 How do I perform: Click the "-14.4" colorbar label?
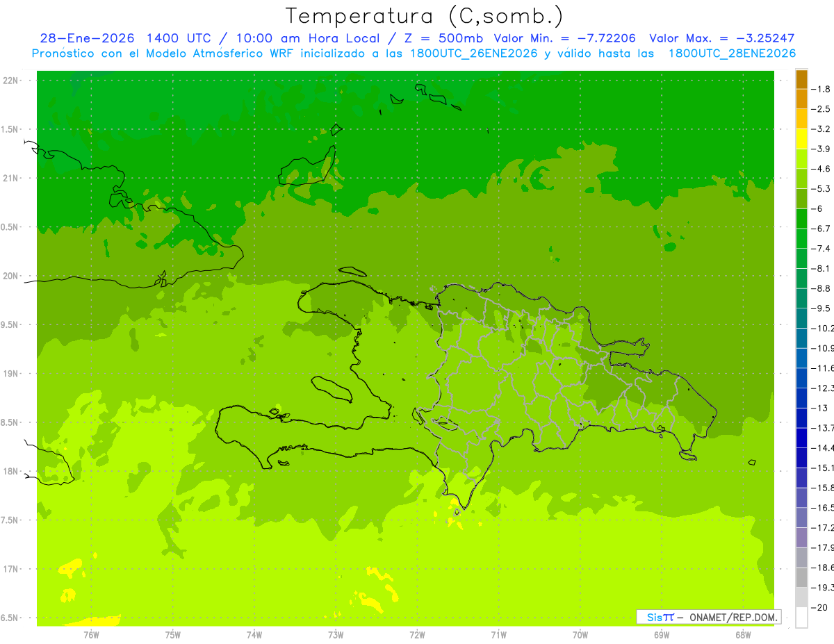tap(822, 448)
